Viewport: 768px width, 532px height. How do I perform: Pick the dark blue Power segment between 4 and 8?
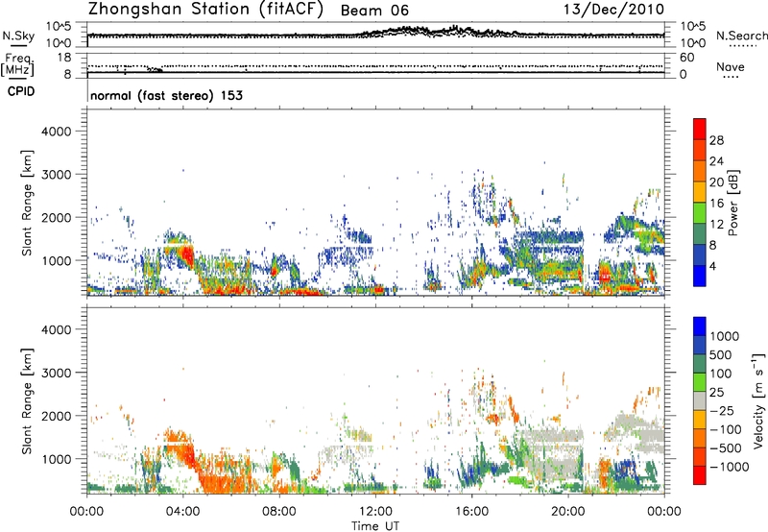700,254
